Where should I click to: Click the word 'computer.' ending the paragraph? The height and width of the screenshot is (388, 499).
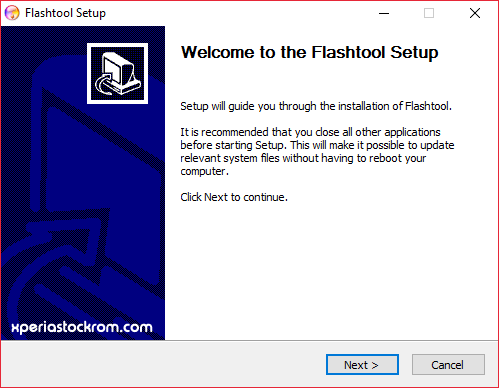(205, 171)
